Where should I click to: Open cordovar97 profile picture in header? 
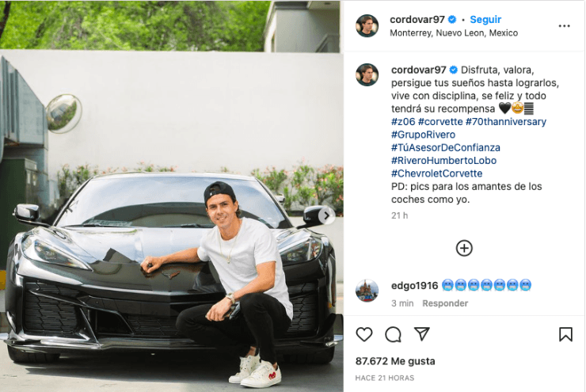[x=367, y=26]
